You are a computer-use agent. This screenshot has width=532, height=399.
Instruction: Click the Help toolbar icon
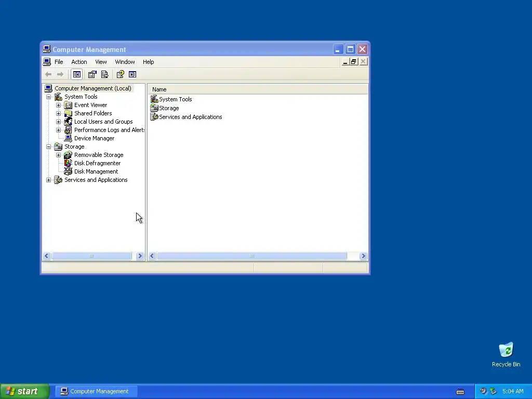pyautogui.click(x=121, y=74)
